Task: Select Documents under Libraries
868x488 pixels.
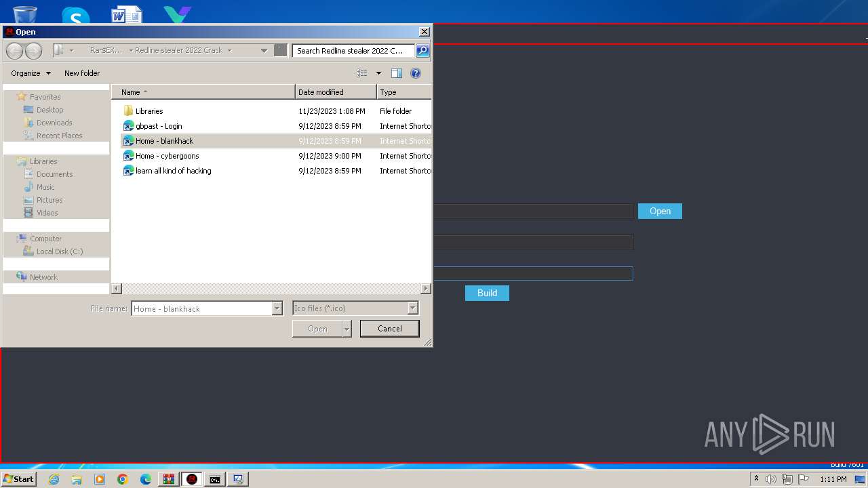Action: (54, 174)
